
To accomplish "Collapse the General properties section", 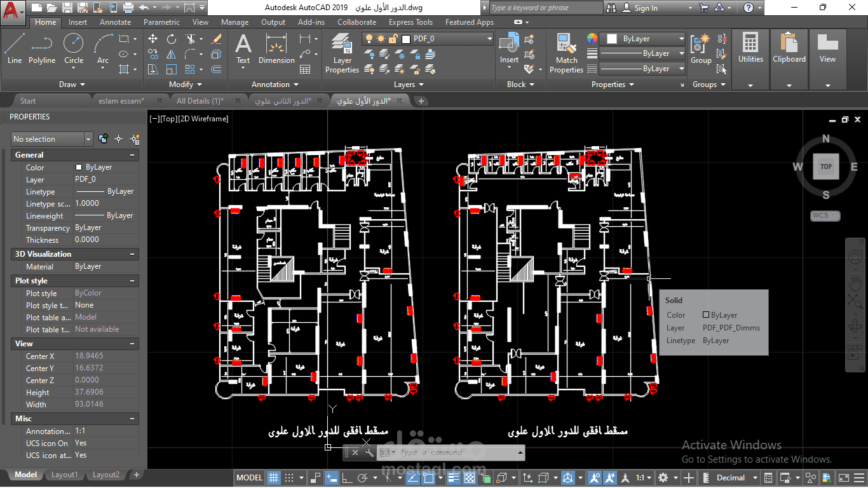I will (x=132, y=155).
